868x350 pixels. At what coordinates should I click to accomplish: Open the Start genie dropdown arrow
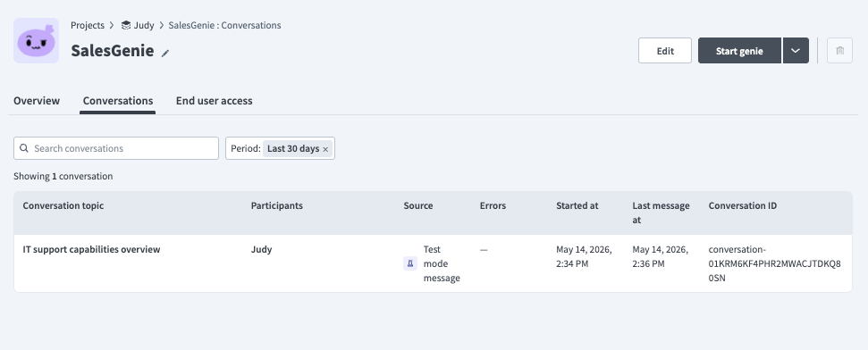point(796,51)
